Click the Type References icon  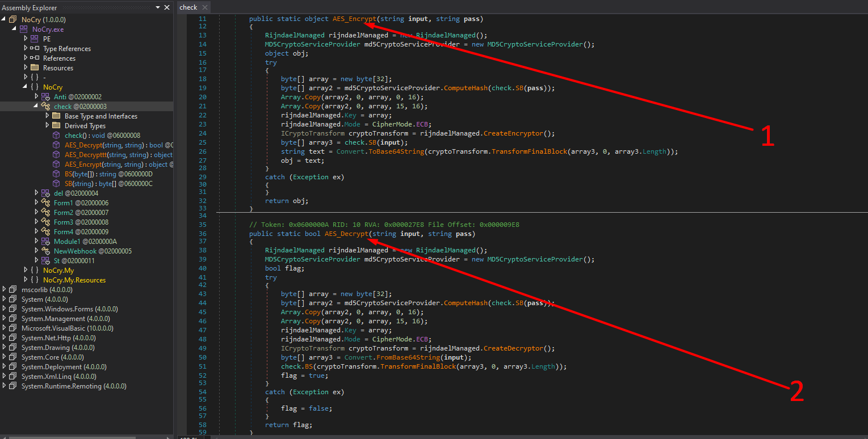tap(35, 49)
